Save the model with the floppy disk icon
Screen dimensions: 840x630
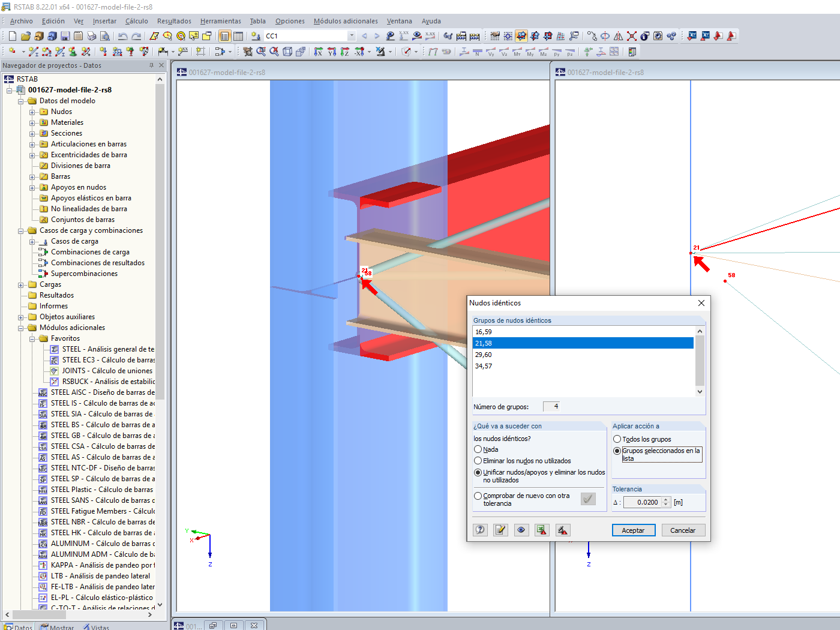[65, 36]
